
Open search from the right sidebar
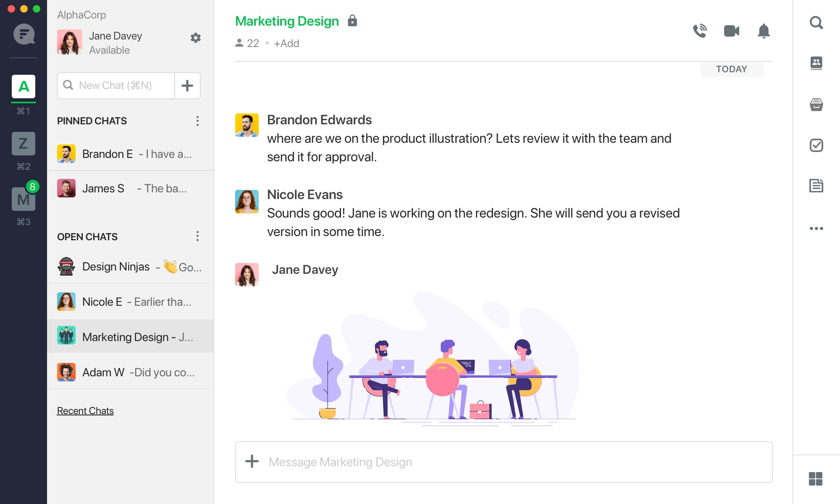point(816,23)
